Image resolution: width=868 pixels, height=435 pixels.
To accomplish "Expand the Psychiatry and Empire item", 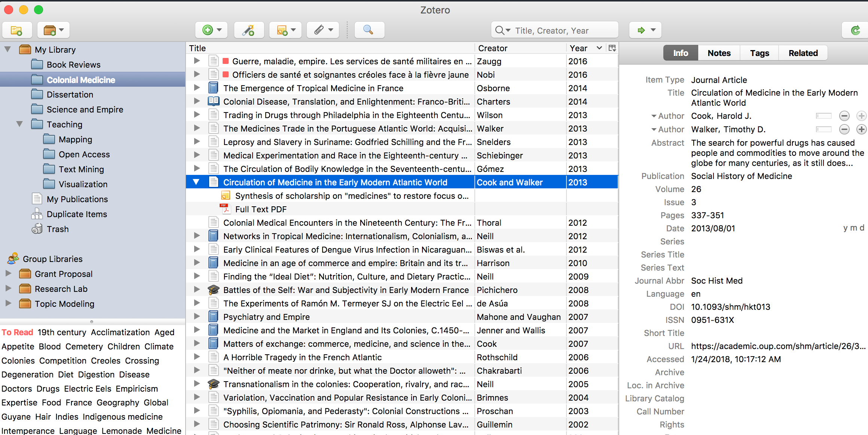I will [197, 317].
